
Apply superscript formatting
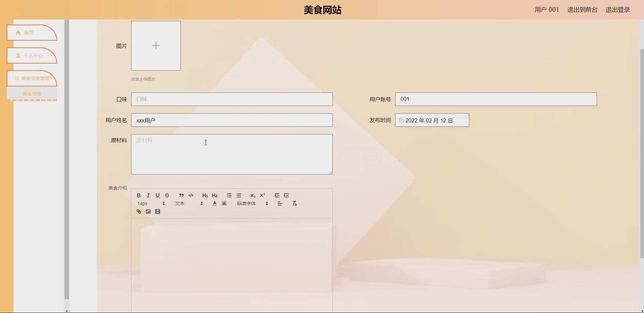[262, 195]
